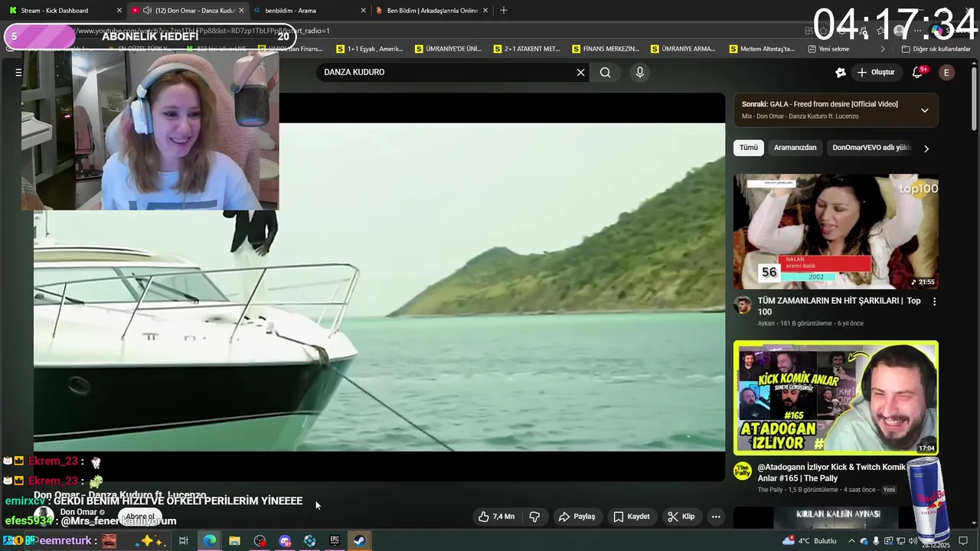Like the video with 7,4 Mn likes
This screenshot has height=551, width=980.
click(x=496, y=517)
